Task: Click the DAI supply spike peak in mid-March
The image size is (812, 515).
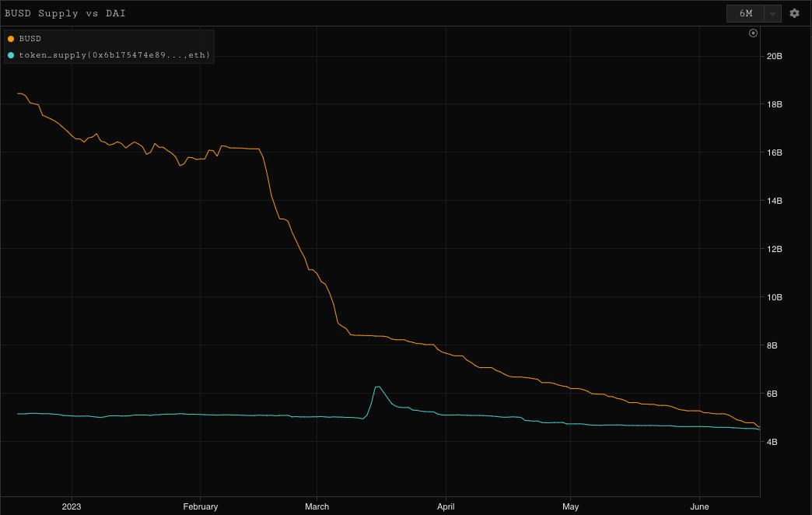Action: (x=377, y=387)
